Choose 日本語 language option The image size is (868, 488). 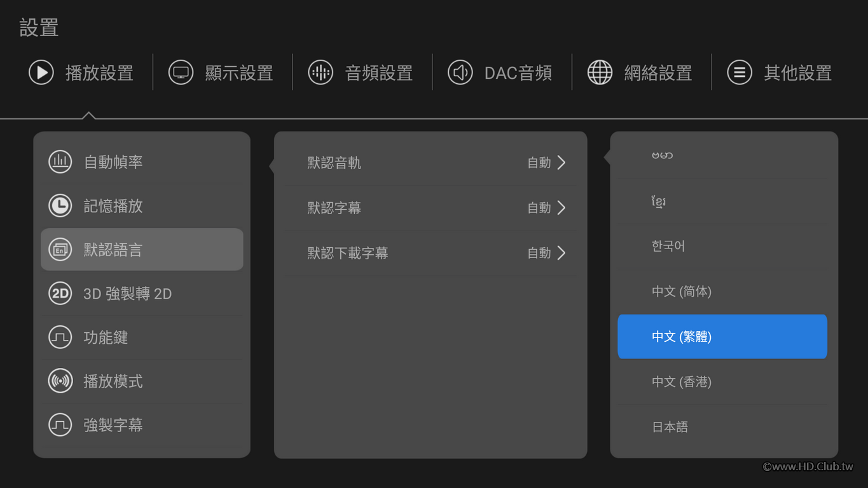coord(722,427)
